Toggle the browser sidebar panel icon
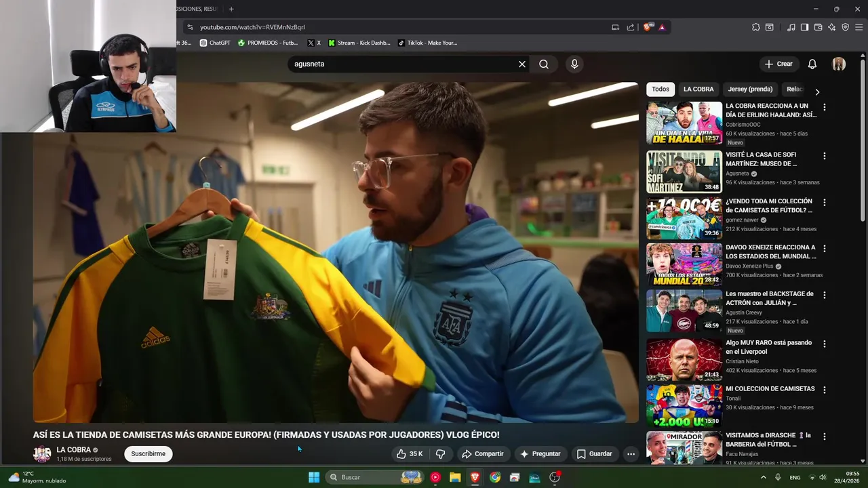Screen dimensions: 868x488 click(x=804, y=27)
